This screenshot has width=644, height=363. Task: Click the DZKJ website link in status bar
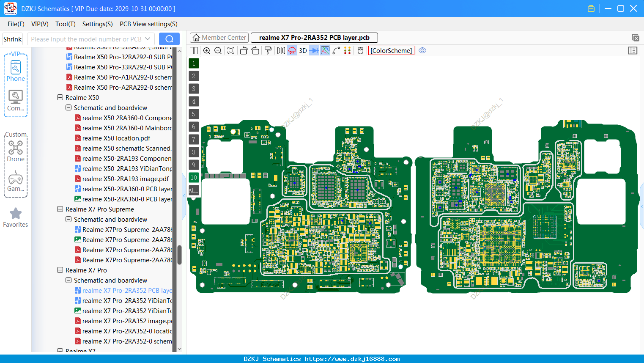tap(352, 359)
